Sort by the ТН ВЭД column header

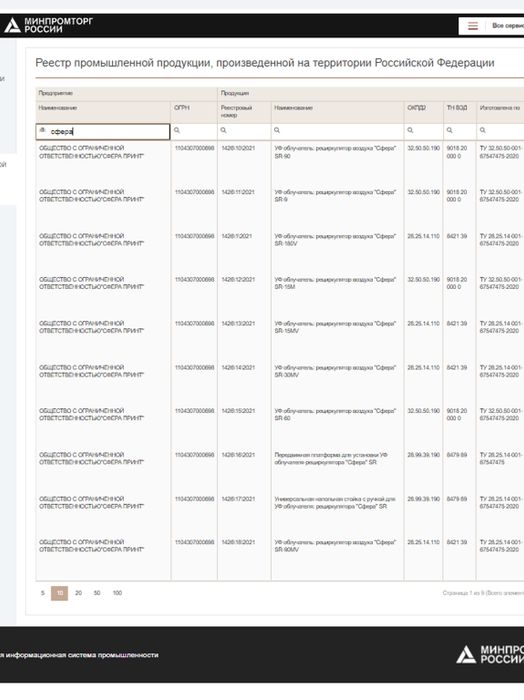(457, 108)
